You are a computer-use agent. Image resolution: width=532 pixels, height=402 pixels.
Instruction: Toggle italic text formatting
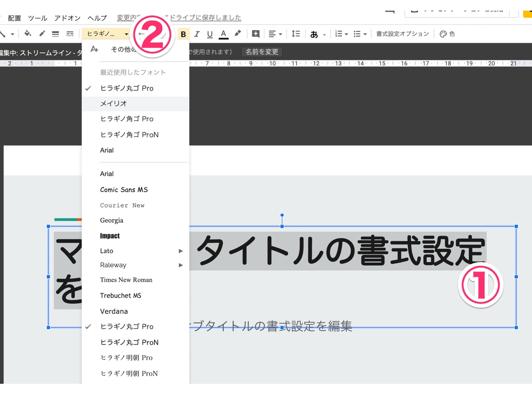coord(197,34)
